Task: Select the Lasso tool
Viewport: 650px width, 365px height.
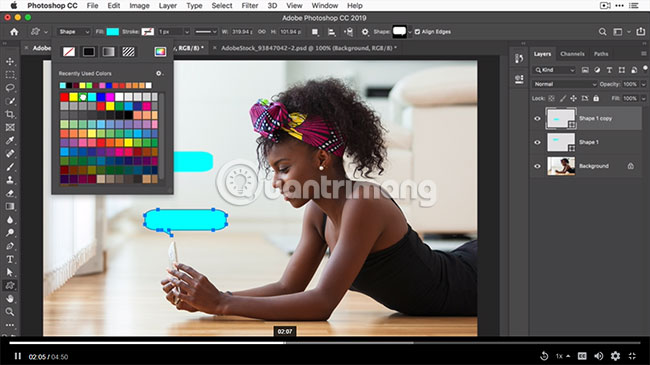Action: [x=10, y=88]
